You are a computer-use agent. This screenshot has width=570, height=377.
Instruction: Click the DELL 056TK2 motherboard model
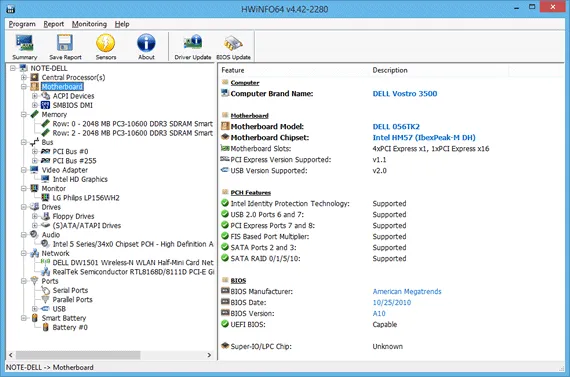(x=396, y=127)
